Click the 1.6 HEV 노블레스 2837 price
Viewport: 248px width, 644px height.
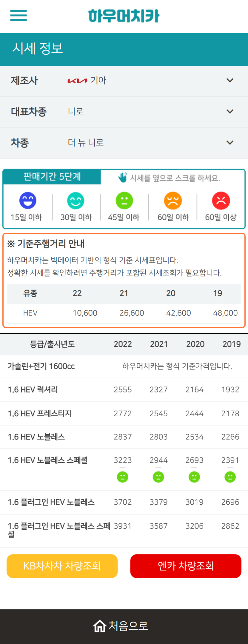click(x=122, y=437)
